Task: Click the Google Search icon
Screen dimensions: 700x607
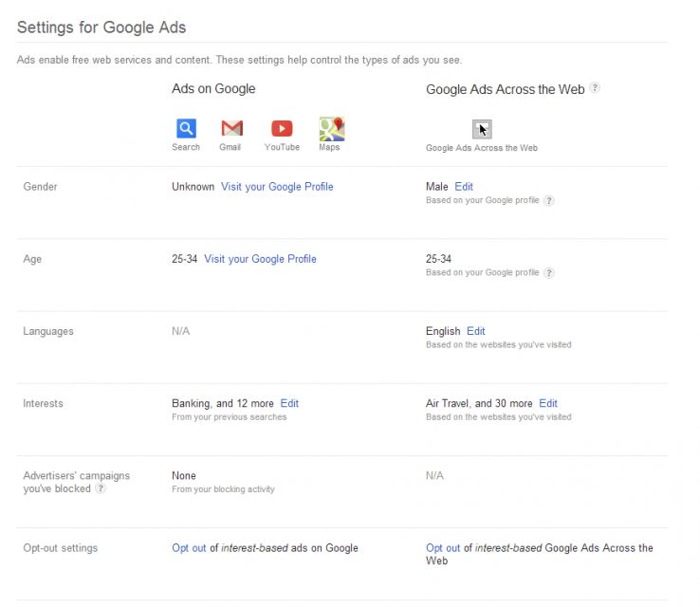Action: pos(186,128)
